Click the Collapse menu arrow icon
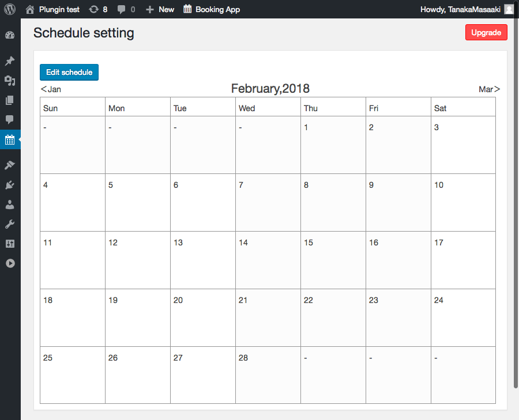Image resolution: width=519 pixels, height=420 pixels. click(10, 263)
